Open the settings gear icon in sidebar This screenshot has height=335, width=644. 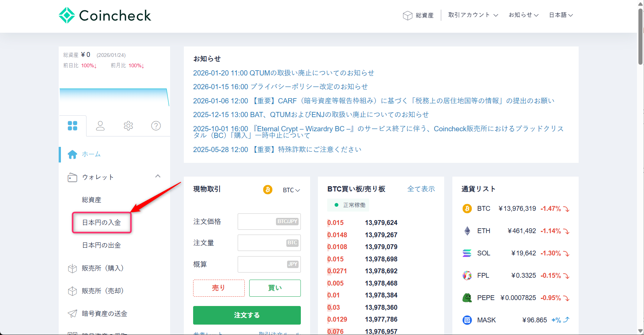pyautogui.click(x=128, y=126)
